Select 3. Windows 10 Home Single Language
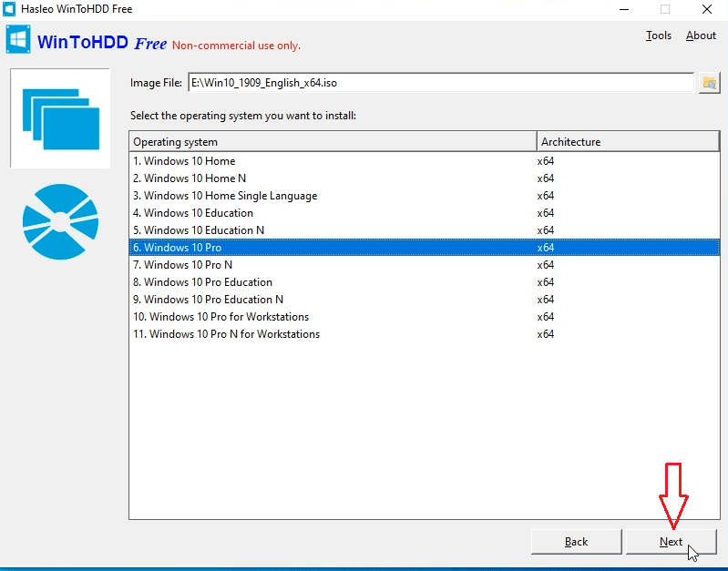Screen dimensions: 728x571 [x=425, y=196]
